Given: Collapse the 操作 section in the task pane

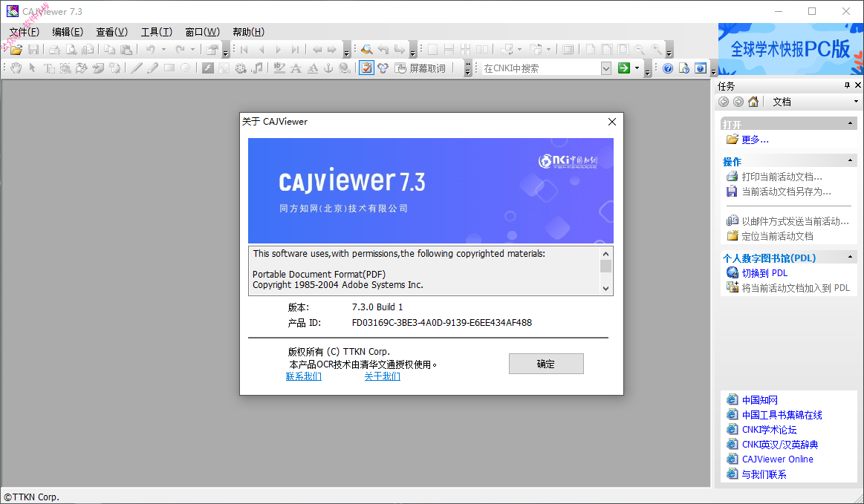Looking at the screenshot, I should tap(850, 160).
